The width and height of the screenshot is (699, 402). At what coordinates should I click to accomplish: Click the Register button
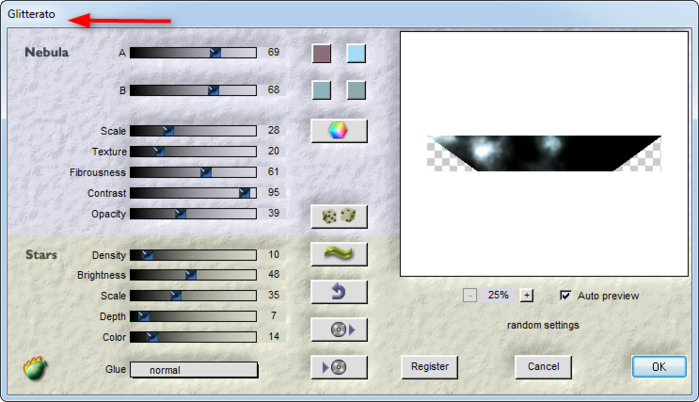coord(430,367)
